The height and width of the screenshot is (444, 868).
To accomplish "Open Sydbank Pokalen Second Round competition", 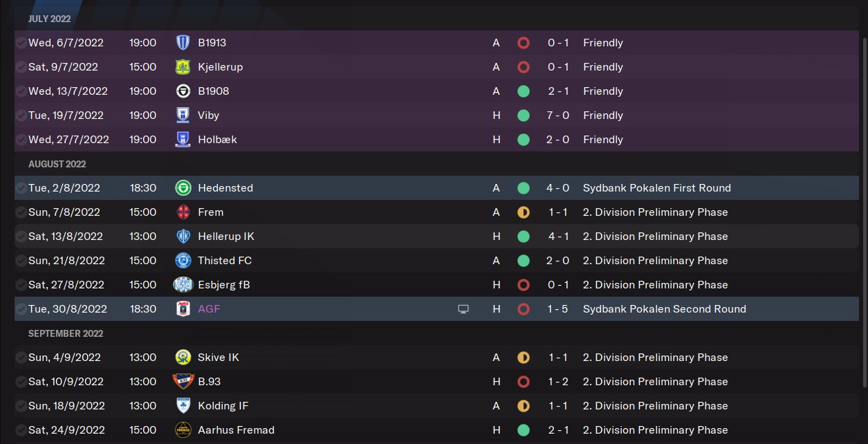I will click(x=664, y=309).
